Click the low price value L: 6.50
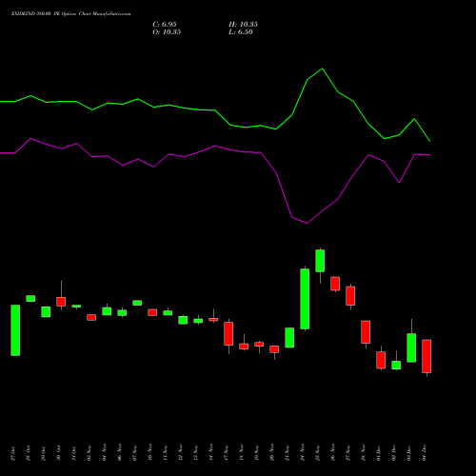476x476 pixels. pyautogui.click(x=241, y=32)
